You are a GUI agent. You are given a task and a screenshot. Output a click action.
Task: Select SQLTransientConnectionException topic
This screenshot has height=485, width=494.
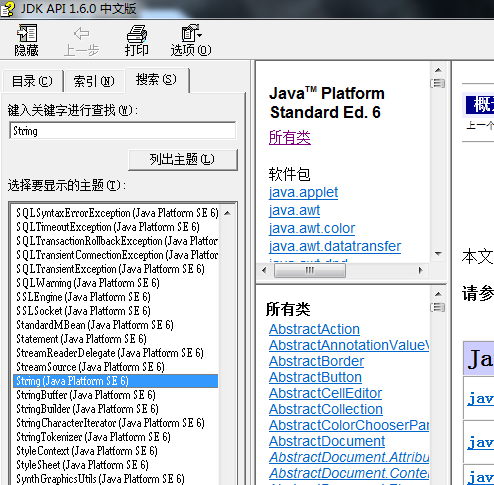[x=117, y=255]
